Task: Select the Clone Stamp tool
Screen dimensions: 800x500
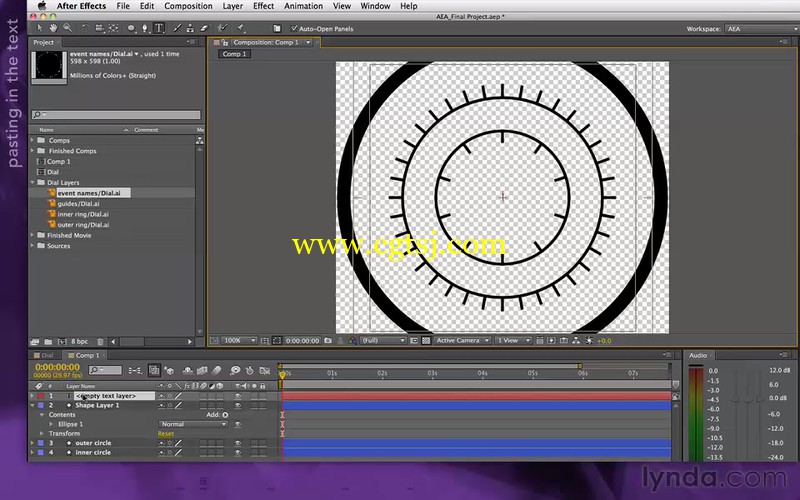Action: point(190,29)
